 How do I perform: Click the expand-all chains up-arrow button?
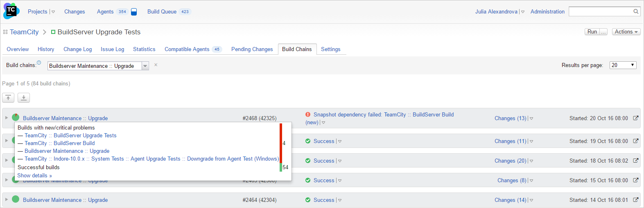click(8, 98)
